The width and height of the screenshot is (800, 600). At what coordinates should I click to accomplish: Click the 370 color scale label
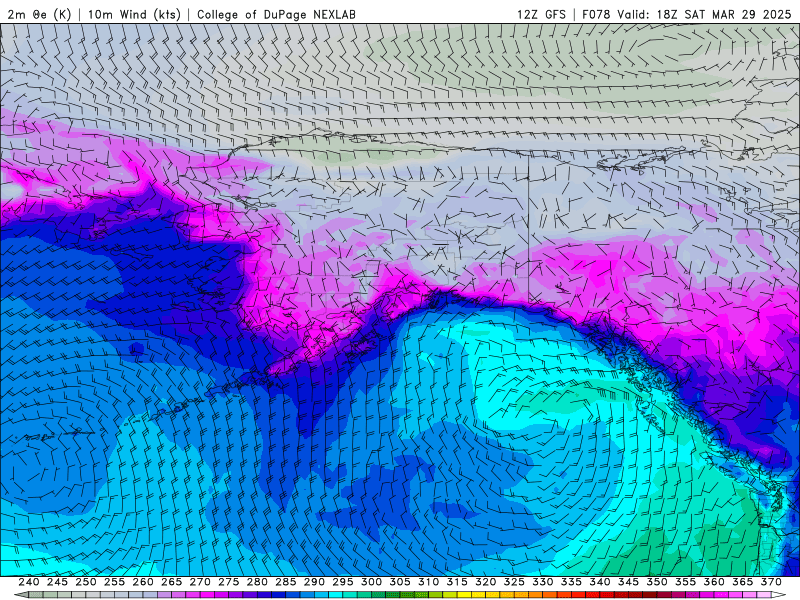(771, 582)
